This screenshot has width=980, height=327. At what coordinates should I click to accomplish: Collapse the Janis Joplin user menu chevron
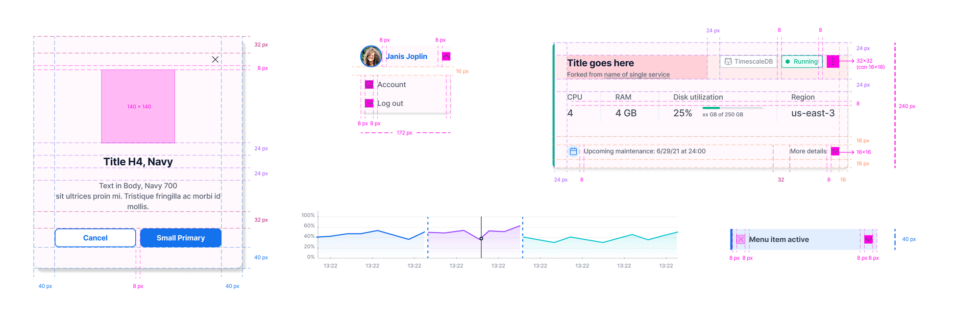coord(446,56)
